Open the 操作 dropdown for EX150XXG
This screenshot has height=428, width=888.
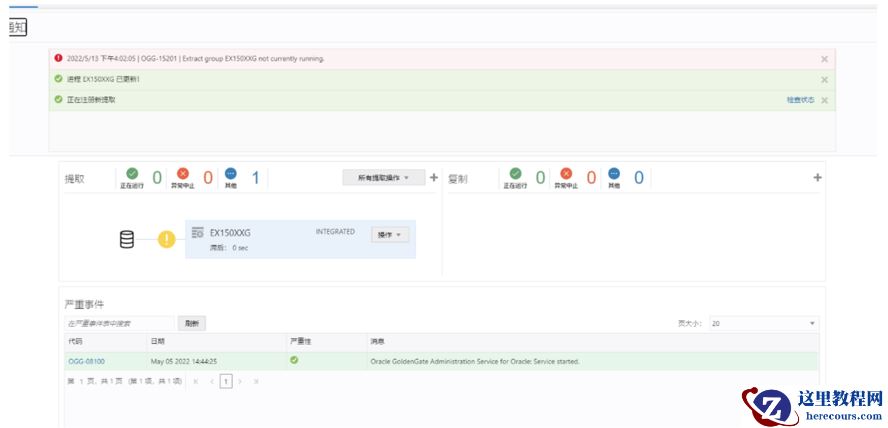pos(390,235)
